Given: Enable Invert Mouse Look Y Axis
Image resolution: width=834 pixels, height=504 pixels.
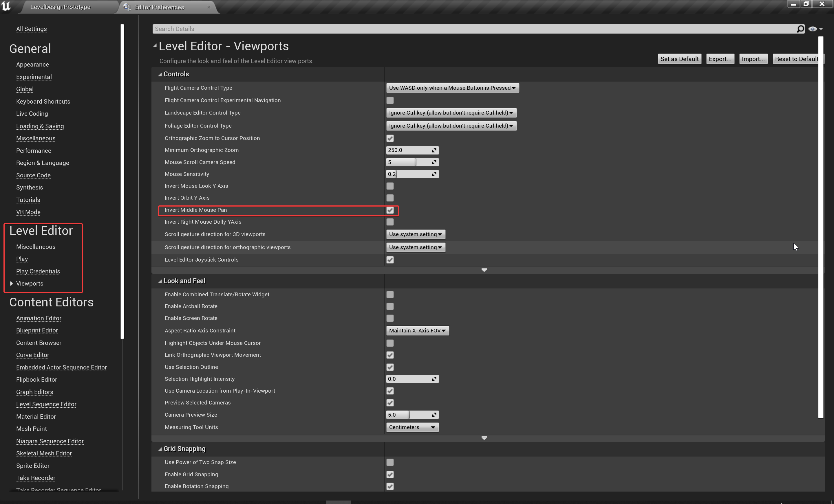Looking at the screenshot, I should pyautogui.click(x=390, y=186).
